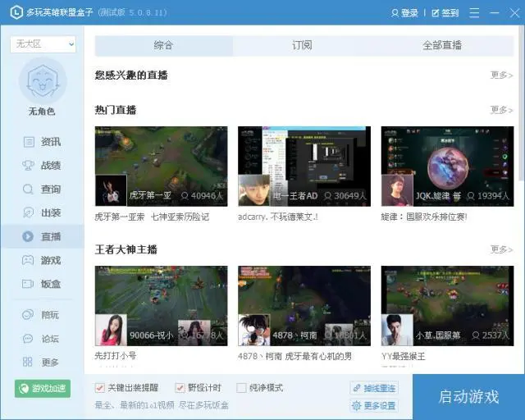Open the 90066-悦小 stream thumbnail
This screenshot has width=525, height=420.
pos(161,306)
